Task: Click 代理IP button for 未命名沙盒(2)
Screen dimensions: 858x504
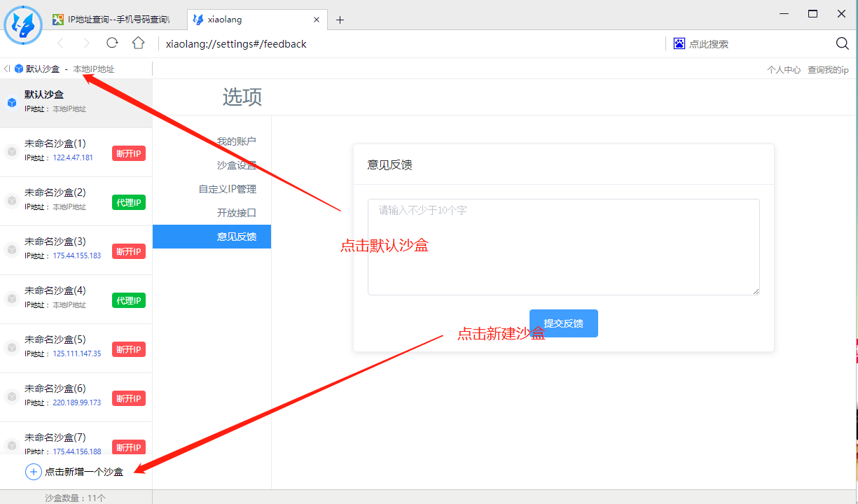Action: (129, 202)
